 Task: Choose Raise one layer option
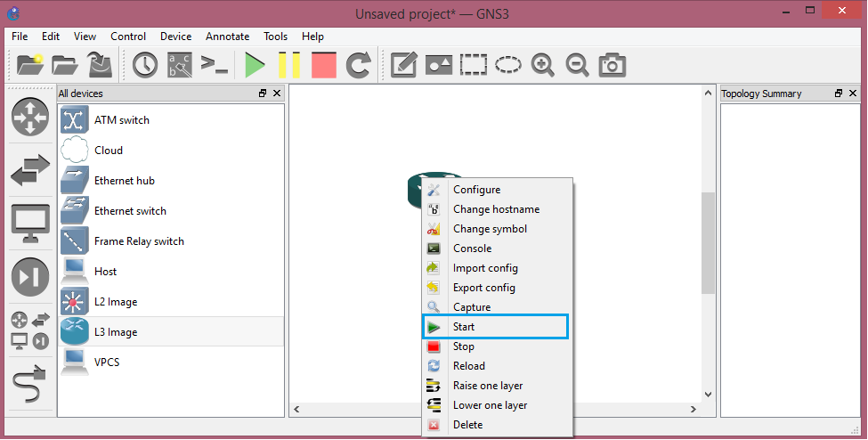(x=497, y=386)
